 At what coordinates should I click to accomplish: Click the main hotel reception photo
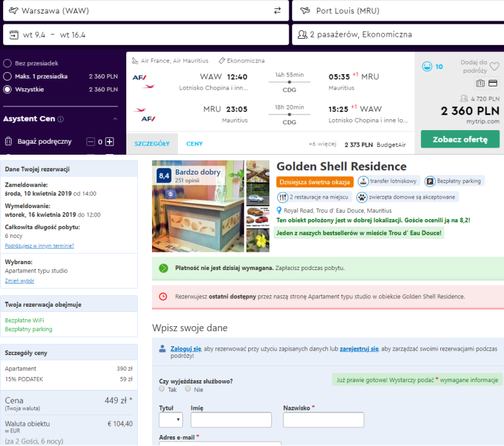198,206
